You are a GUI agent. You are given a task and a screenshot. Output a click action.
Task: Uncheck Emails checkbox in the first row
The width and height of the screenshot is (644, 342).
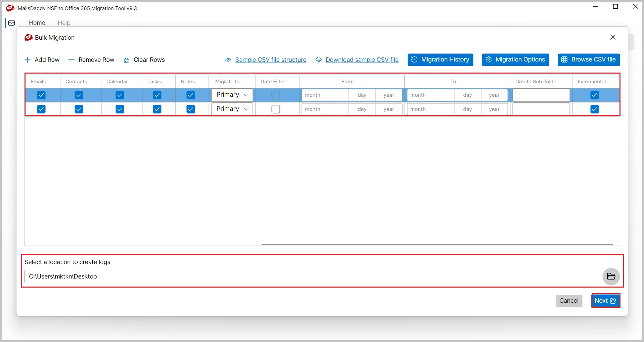(41, 95)
